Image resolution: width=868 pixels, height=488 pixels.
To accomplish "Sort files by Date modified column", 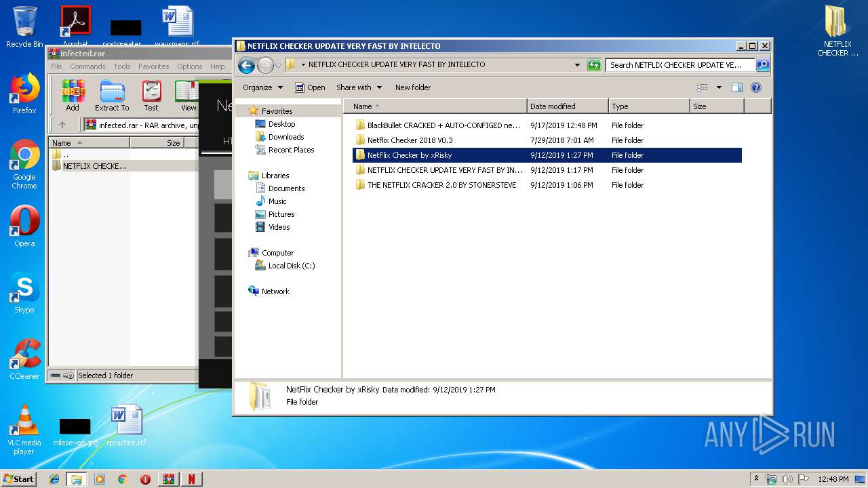I will [568, 106].
